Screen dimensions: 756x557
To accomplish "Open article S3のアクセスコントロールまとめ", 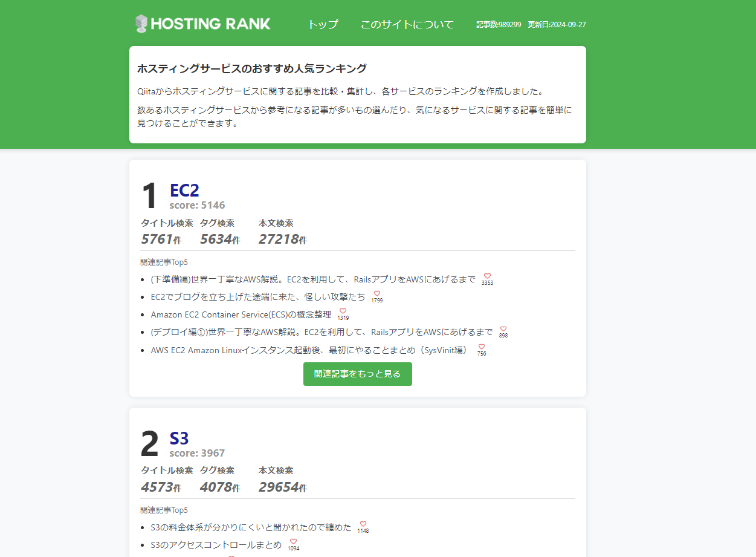I will click(216, 545).
